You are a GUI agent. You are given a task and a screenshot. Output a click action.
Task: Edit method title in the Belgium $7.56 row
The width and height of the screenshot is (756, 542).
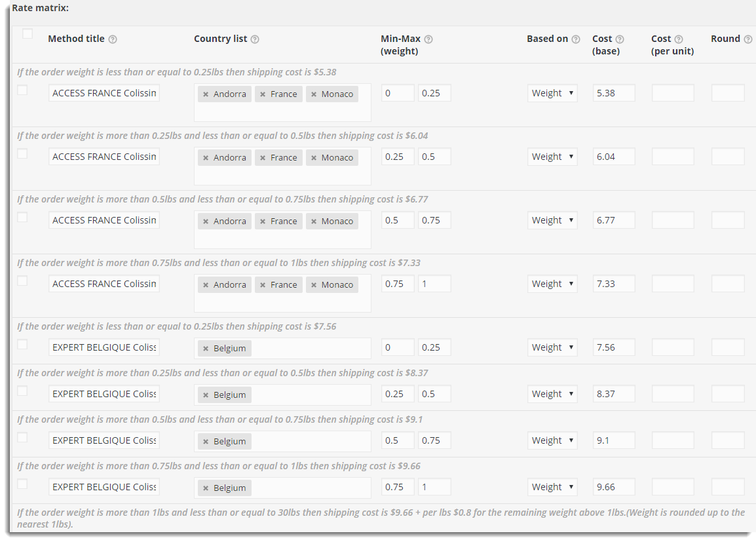[x=104, y=347]
